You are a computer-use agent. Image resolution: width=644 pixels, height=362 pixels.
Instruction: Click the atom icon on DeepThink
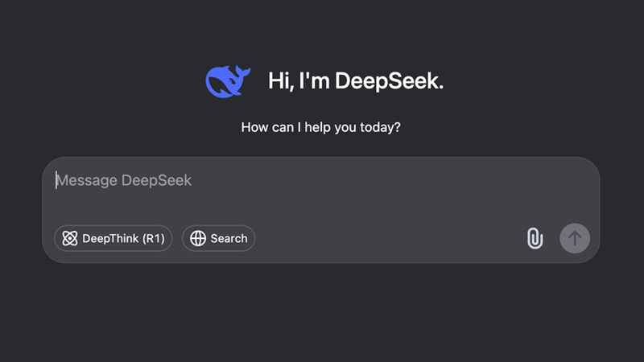[x=70, y=238]
